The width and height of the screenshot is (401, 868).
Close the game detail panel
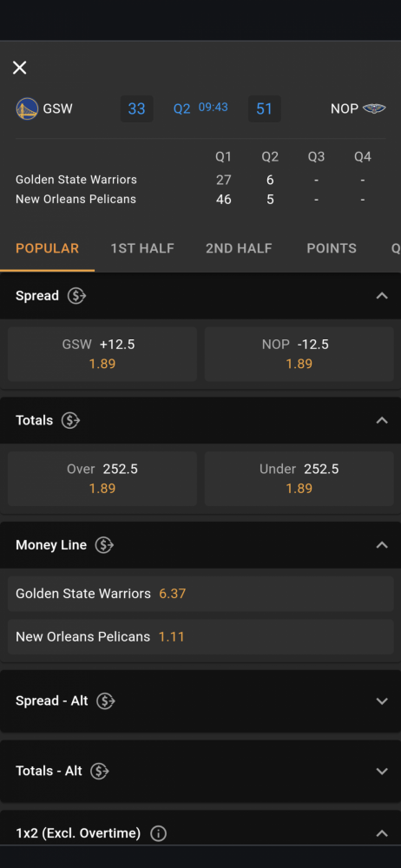coord(19,68)
